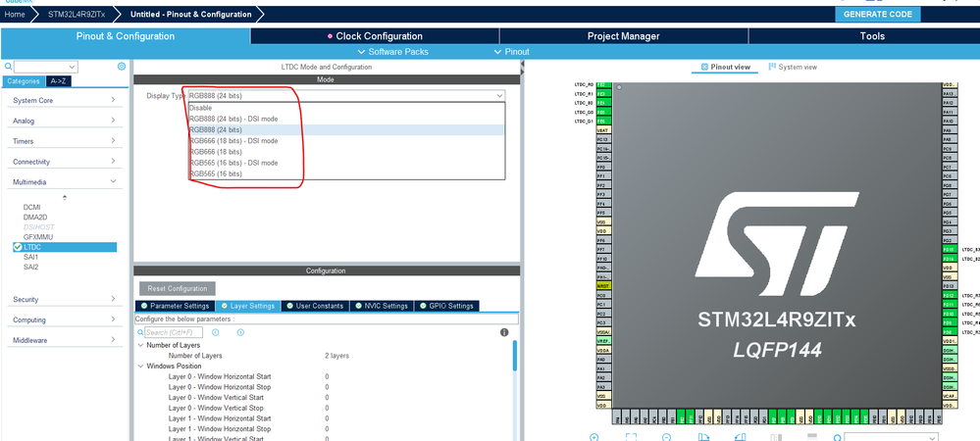Open the User Constants tab

pyautogui.click(x=315, y=306)
